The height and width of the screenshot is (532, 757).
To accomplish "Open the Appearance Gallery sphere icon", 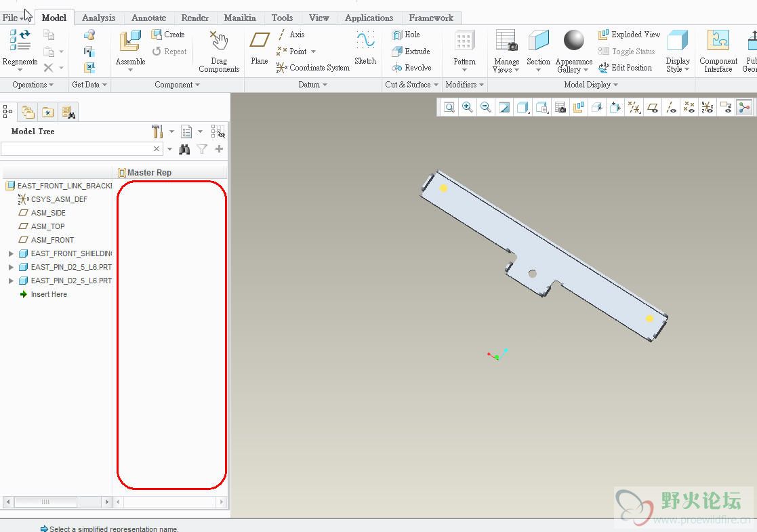I will pos(573,41).
